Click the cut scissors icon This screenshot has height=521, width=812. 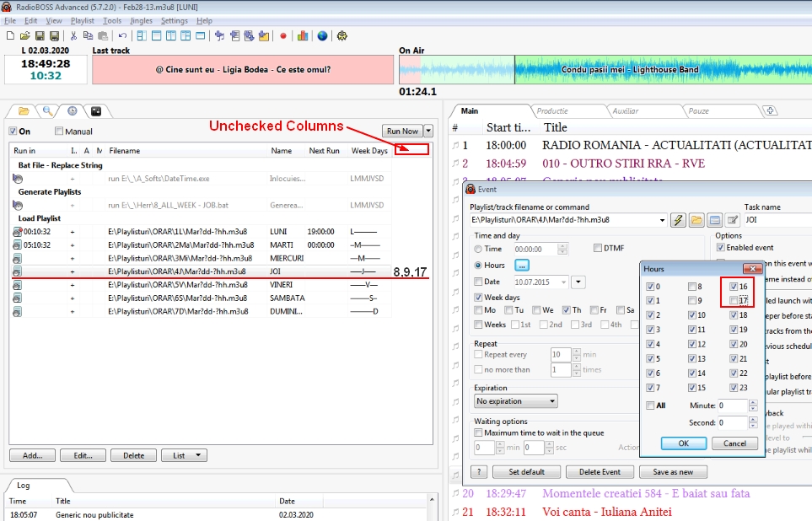[74, 36]
